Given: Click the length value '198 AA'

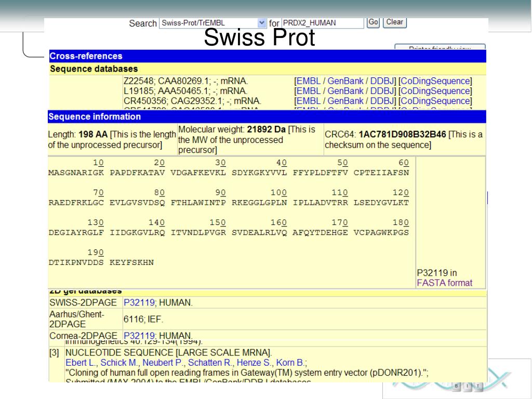Looking at the screenshot, I should (x=93, y=135).
